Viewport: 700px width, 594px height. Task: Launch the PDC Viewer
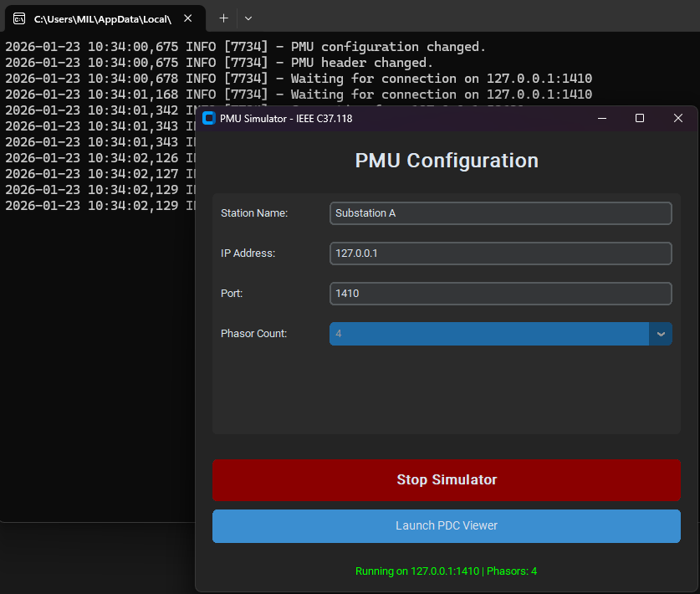click(446, 526)
